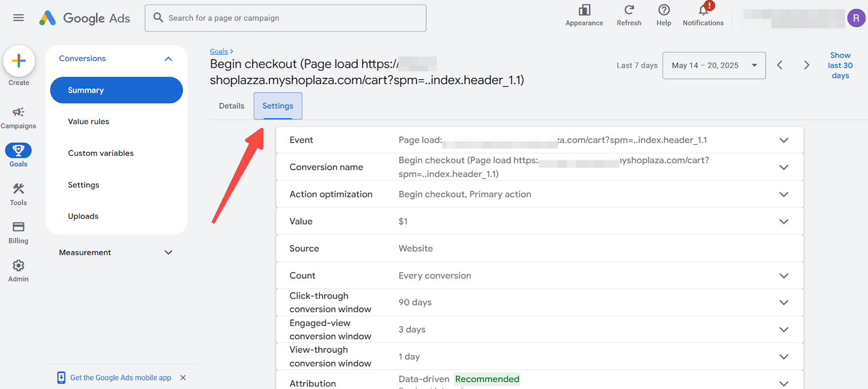Expand the Value setting row

(783, 221)
